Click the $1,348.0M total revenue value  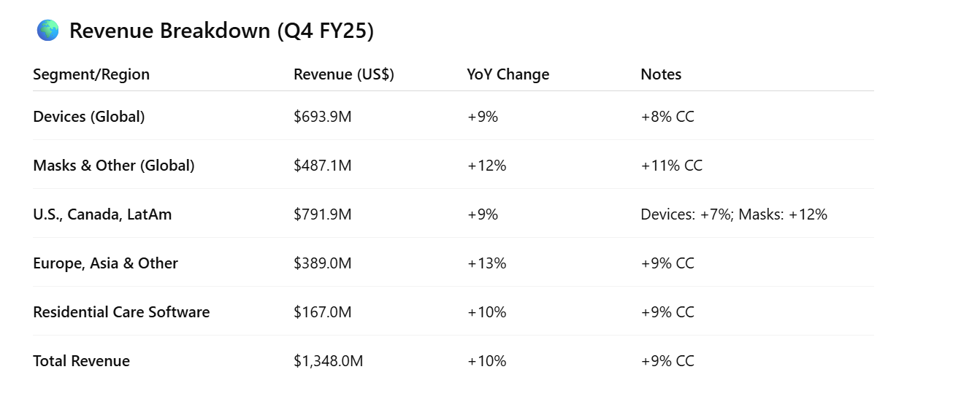[328, 361]
